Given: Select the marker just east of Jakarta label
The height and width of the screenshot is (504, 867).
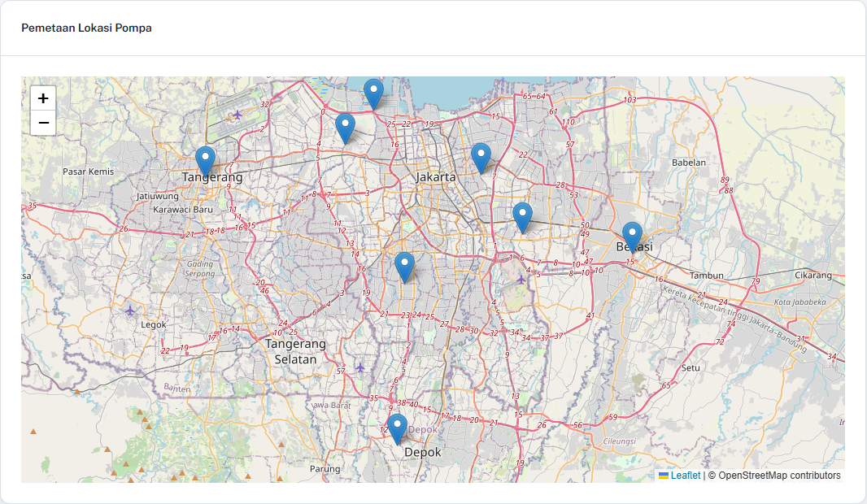Looking at the screenshot, I should click(x=481, y=156).
